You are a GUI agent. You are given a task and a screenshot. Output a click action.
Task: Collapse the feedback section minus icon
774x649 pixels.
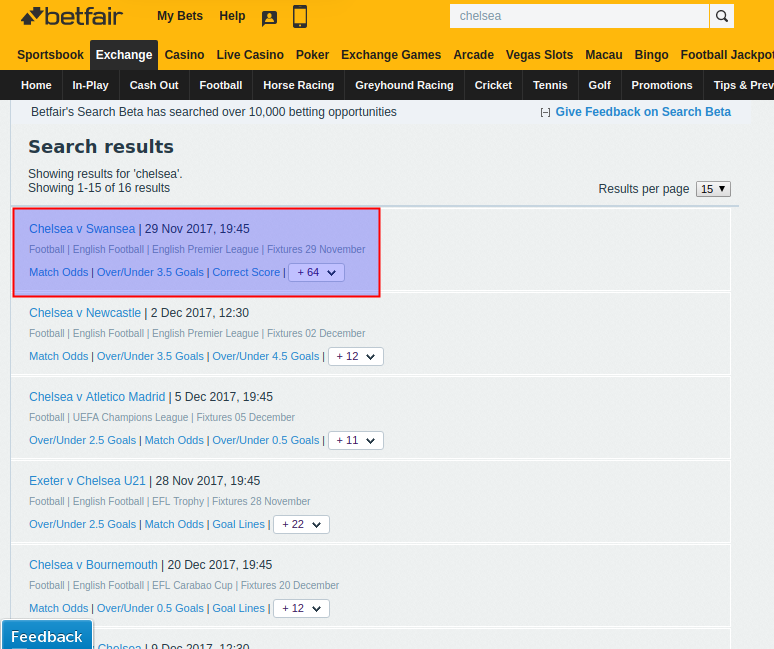[x=545, y=113]
